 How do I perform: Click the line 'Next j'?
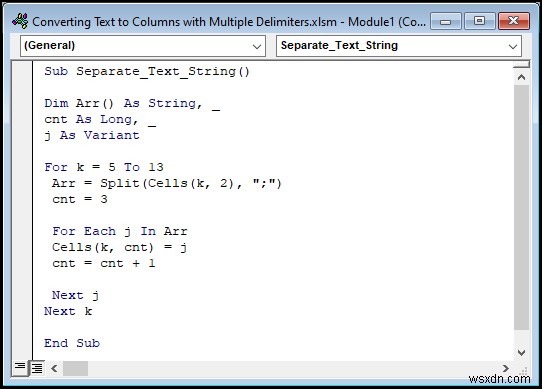(76, 295)
